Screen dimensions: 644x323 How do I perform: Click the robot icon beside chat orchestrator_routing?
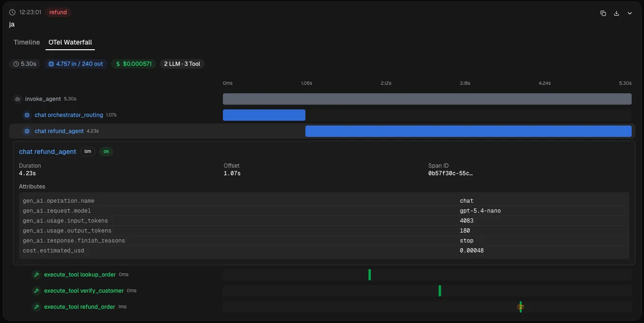pyautogui.click(x=27, y=115)
